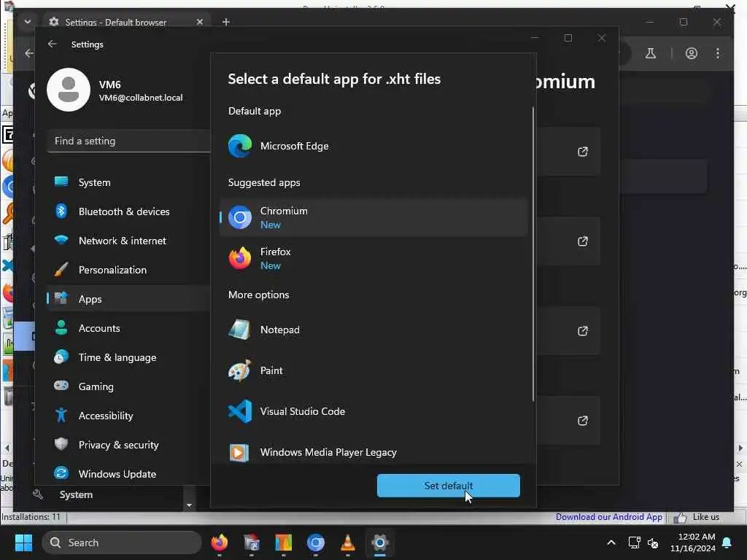Open Gaming settings category
Image resolution: width=747 pixels, height=560 pixels.
pos(128,386)
